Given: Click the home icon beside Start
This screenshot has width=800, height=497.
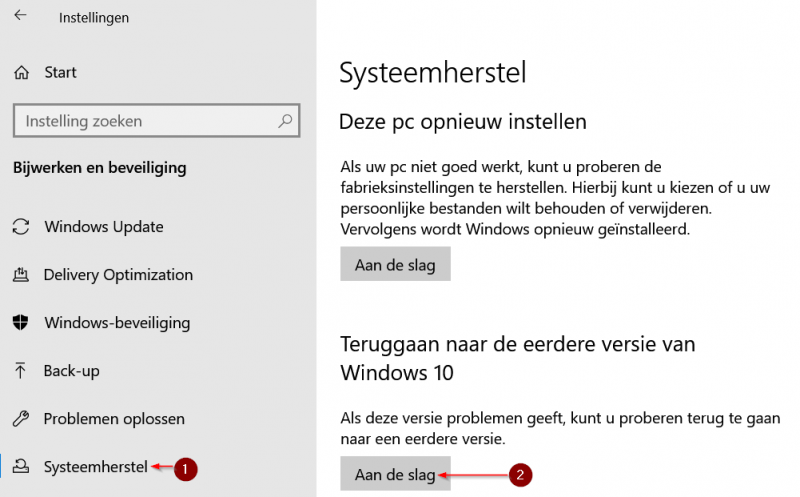Looking at the screenshot, I should click(21, 73).
